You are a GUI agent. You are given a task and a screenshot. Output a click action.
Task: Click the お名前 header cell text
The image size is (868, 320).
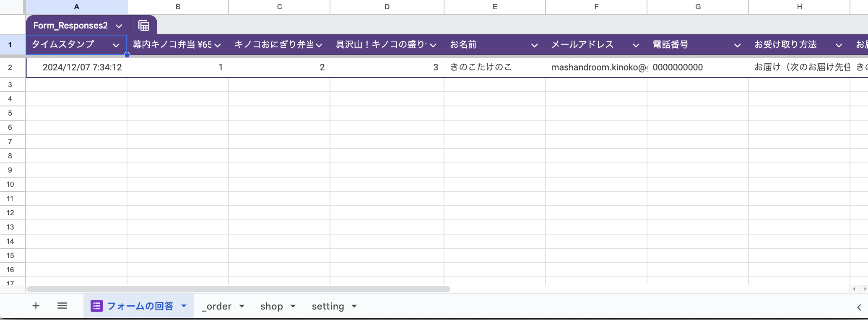(x=463, y=45)
